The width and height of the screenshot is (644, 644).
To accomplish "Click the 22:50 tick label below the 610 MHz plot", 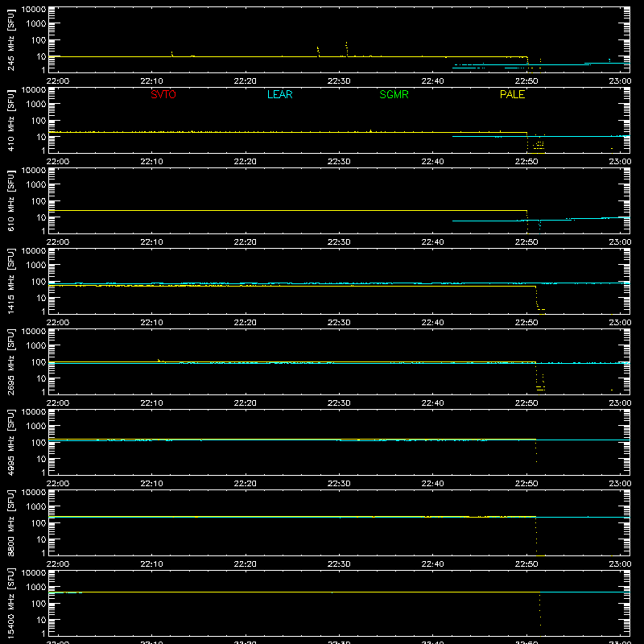I will 526,242.
